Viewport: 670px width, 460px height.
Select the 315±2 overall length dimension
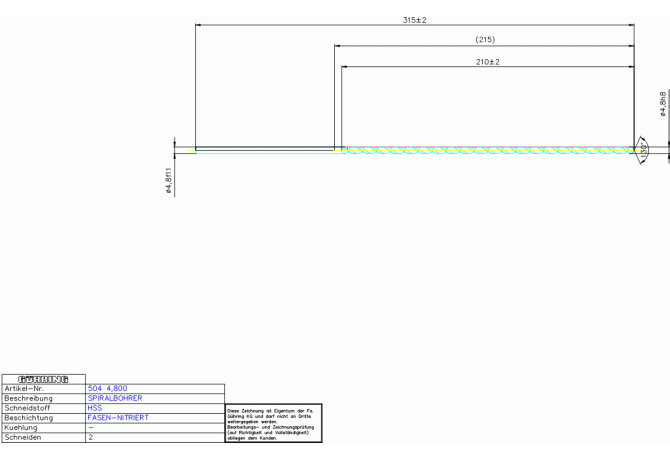pos(414,20)
